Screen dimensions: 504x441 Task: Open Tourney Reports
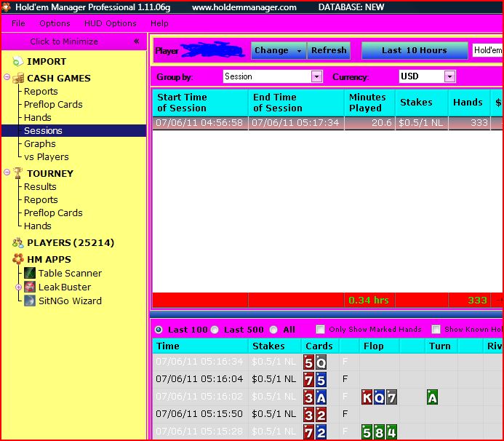tap(41, 199)
